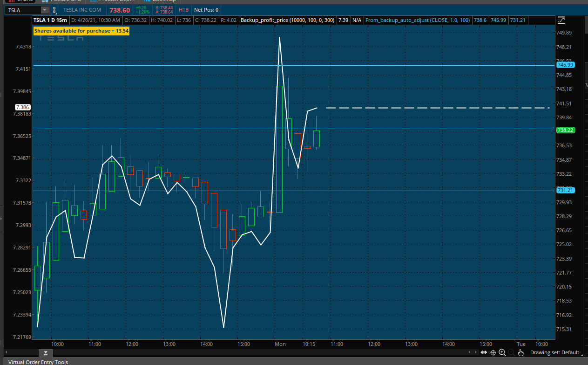Click scroll-left arrow on time axis scrollbar

470,352
